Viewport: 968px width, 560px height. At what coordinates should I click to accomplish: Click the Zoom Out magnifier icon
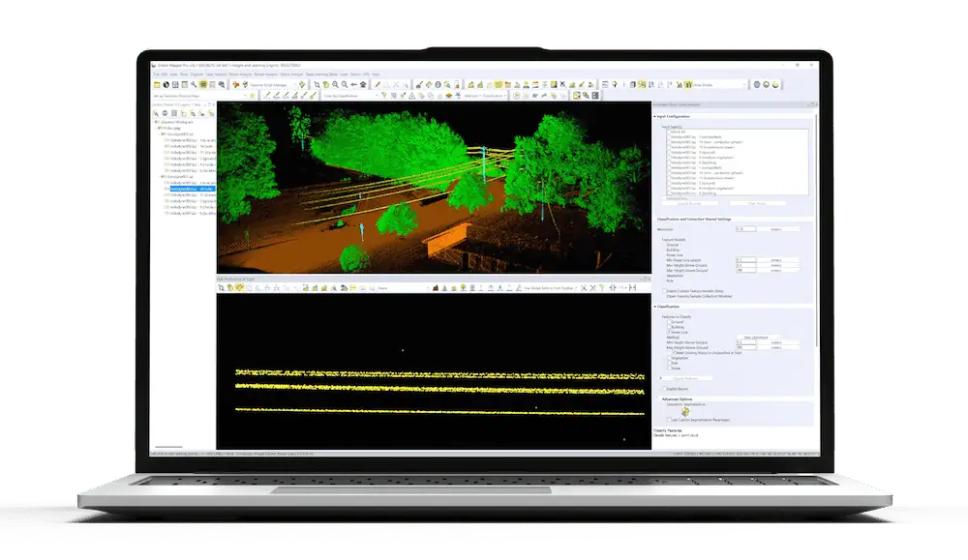click(345, 84)
